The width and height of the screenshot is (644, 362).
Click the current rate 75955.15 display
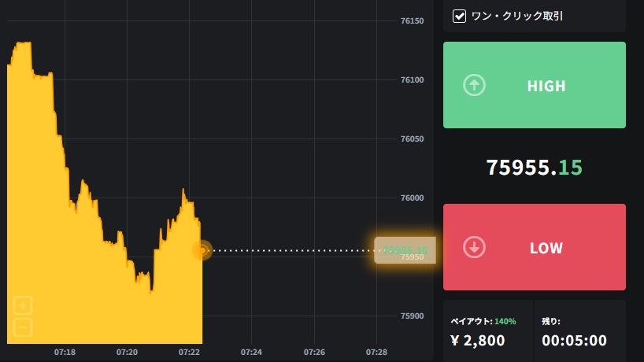[x=534, y=167]
